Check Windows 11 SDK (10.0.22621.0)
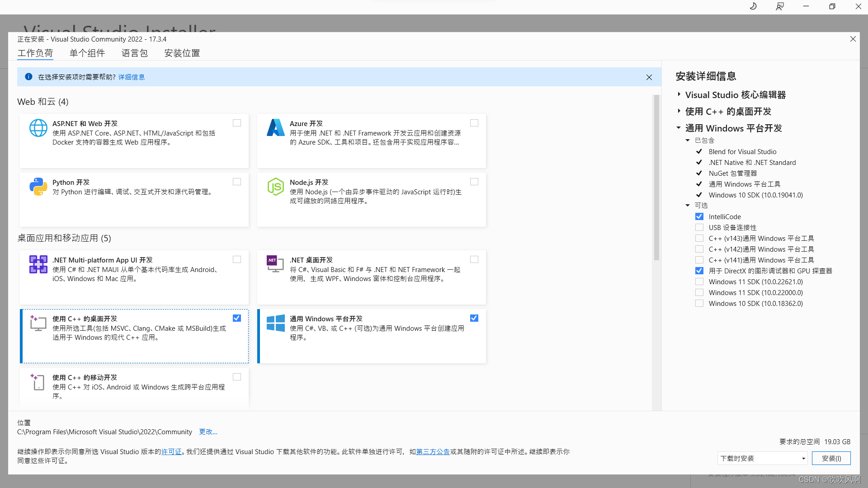The image size is (868, 488). pos(699,282)
